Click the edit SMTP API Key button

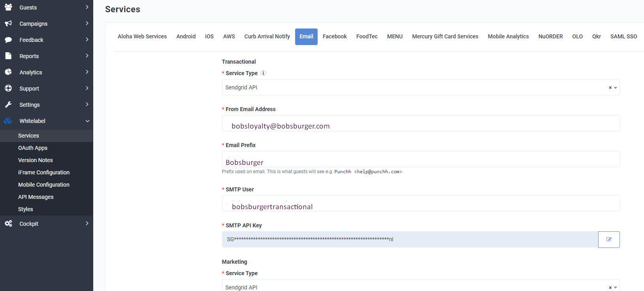(x=608, y=240)
